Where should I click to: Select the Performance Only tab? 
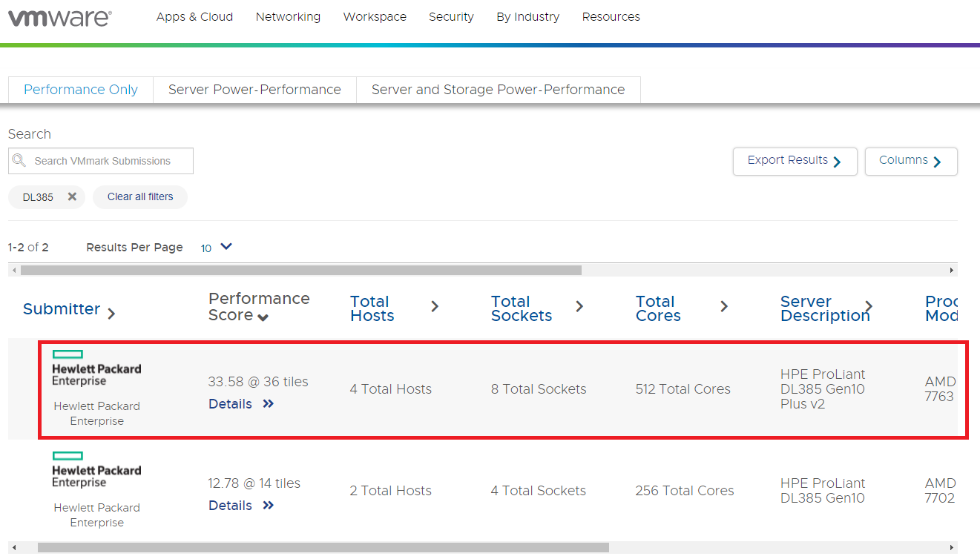click(81, 90)
